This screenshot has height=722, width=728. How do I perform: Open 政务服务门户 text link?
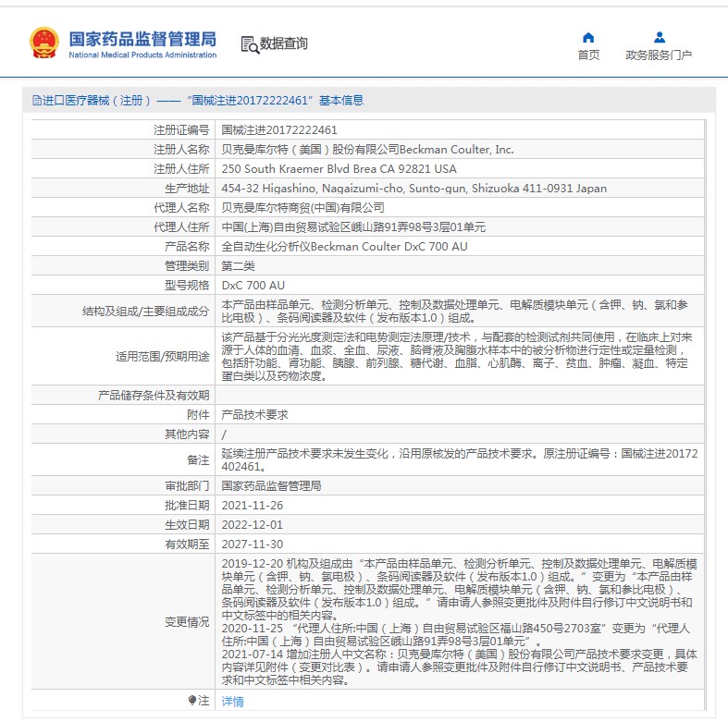[659, 55]
